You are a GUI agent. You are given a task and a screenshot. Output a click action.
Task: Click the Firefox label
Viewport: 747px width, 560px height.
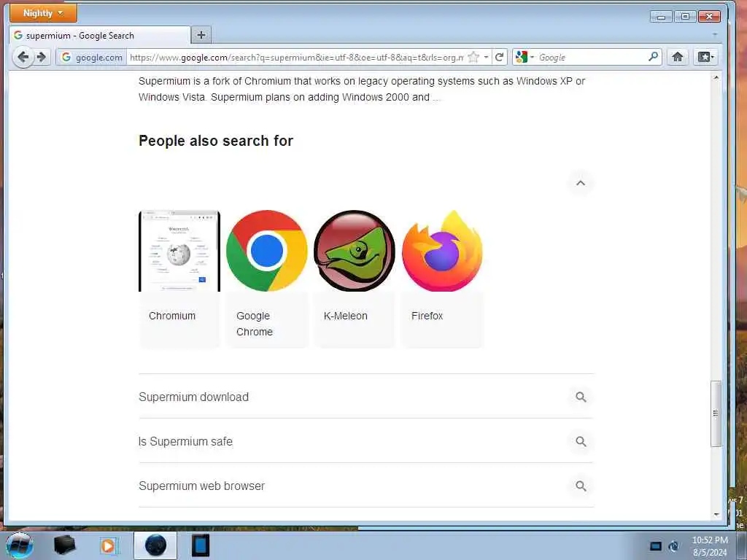tap(427, 316)
